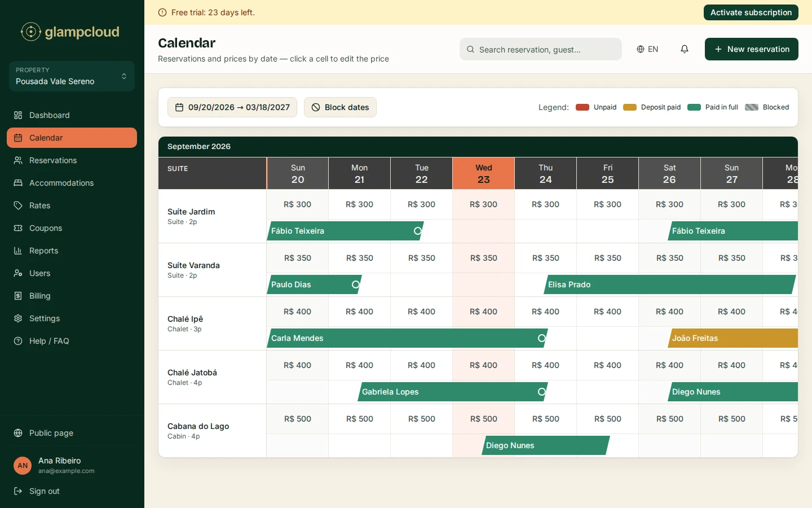
Task: Click the Public page globe icon
Action: tap(18, 433)
